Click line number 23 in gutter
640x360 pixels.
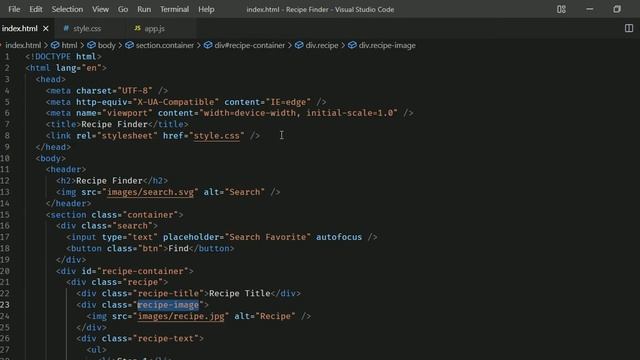[x=5, y=304]
